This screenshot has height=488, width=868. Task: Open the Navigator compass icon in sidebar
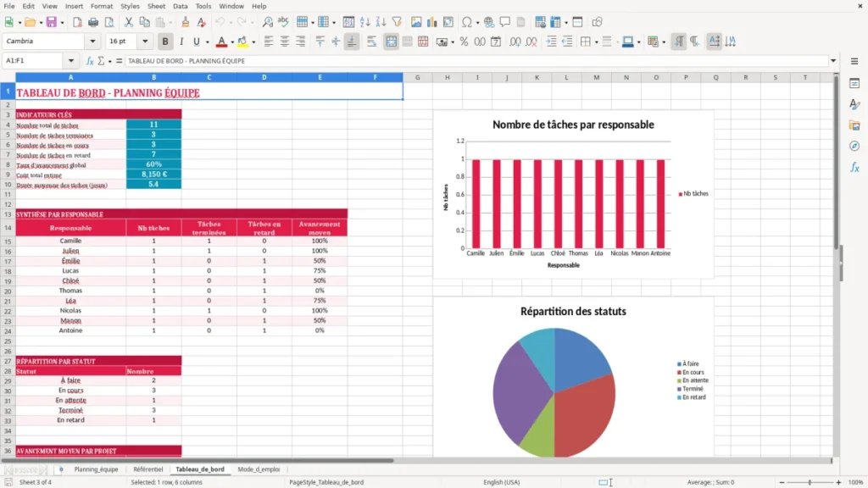[854, 146]
